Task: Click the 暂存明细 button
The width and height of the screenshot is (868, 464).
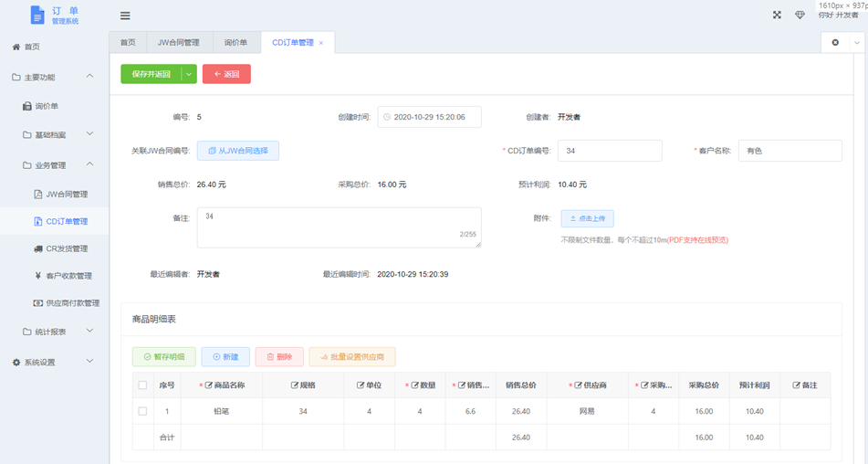Action: [164, 357]
